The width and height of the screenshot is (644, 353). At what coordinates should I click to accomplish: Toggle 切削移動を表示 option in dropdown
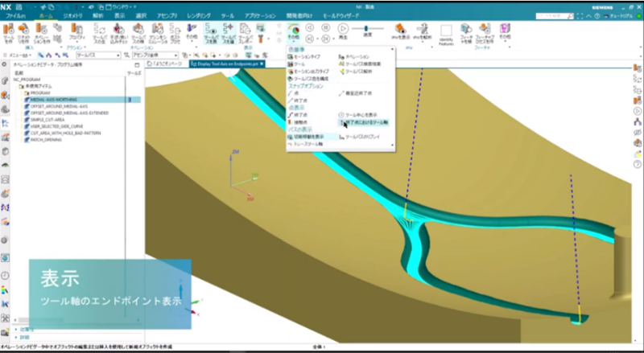[x=308, y=137]
